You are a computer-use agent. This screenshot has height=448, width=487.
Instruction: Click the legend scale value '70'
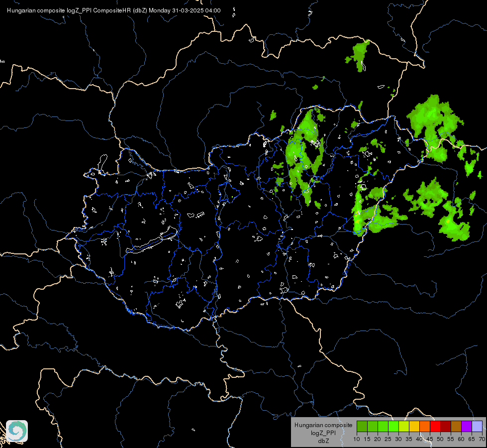pyautogui.click(x=482, y=440)
